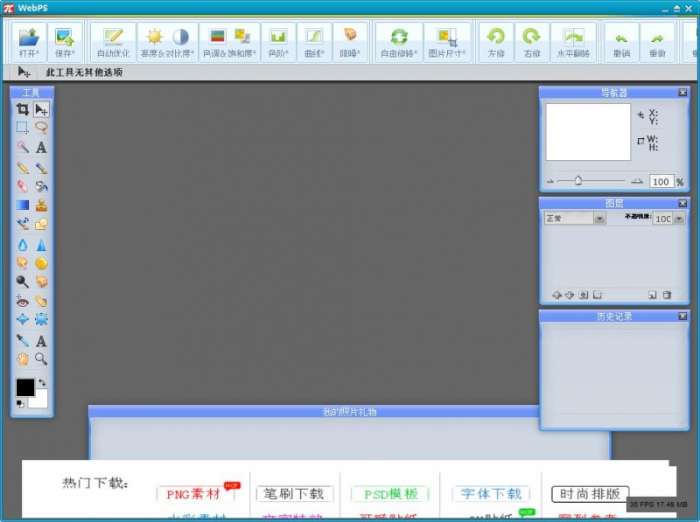Image resolution: width=700 pixels, height=522 pixels.
Task: Click the black foreground color swatch
Action: [25, 388]
